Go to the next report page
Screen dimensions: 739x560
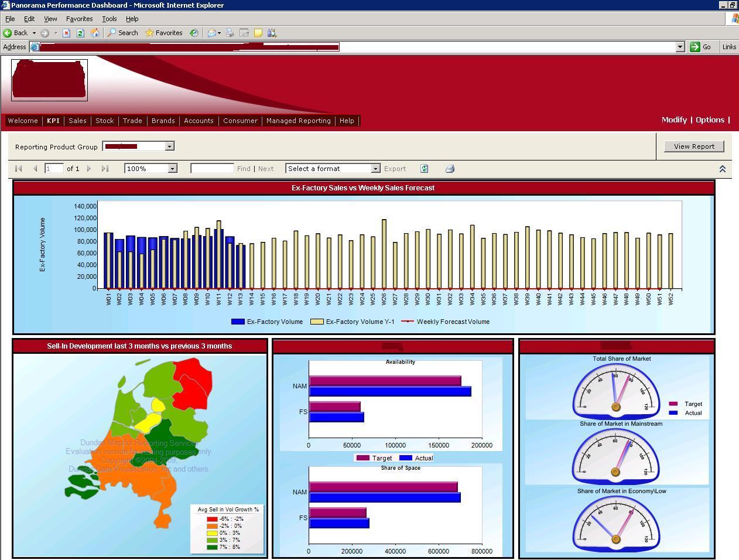pos(89,169)
